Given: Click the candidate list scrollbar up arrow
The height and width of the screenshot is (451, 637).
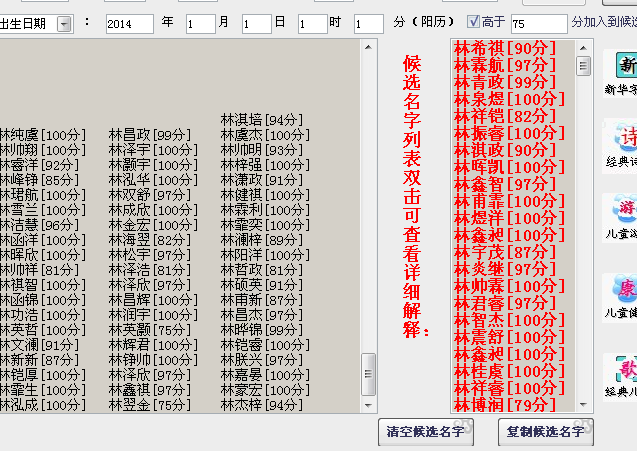Looking at the screenshot, I should point(583,48).
